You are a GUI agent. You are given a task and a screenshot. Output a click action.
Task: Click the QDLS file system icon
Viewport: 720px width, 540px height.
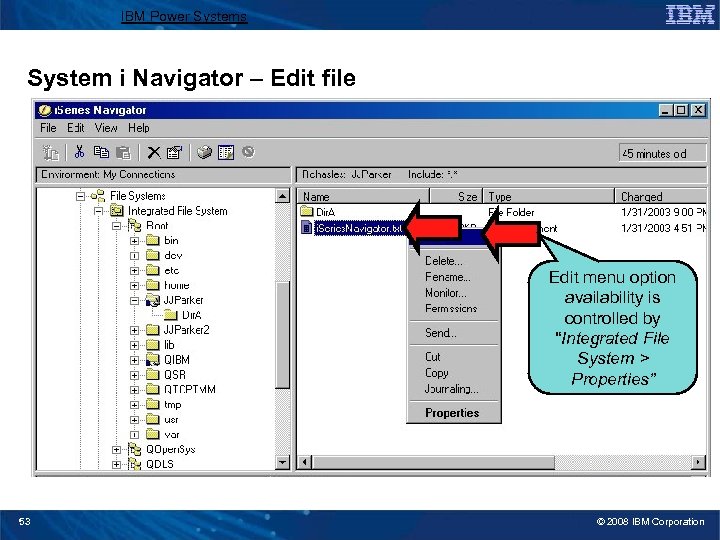tap(135, 464)
